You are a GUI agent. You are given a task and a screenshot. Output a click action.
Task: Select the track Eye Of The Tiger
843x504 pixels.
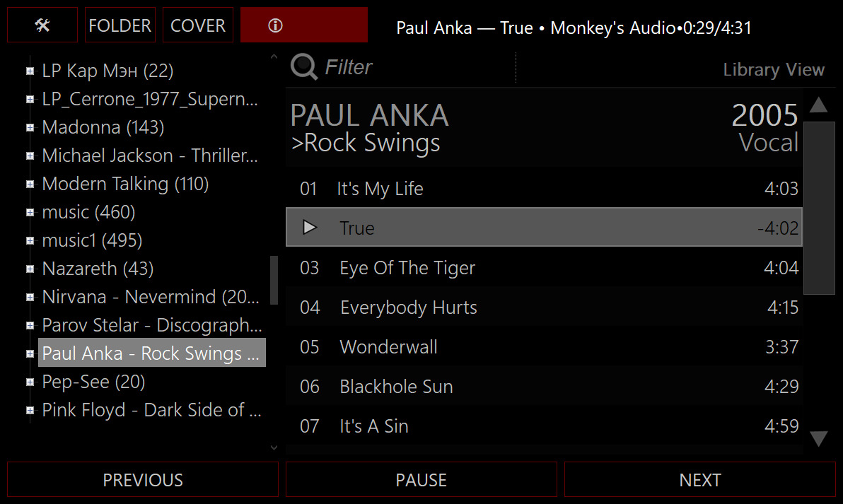tap(407, 268)
